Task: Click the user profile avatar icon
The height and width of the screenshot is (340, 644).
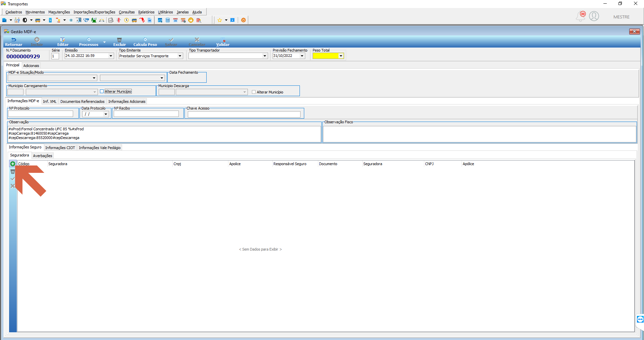Action: click(594, 16)
